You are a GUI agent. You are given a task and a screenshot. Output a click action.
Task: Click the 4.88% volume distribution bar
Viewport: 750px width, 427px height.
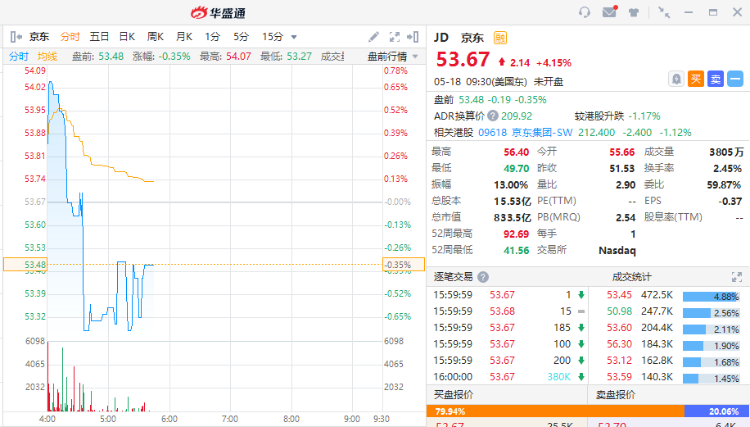click(711, 297)
